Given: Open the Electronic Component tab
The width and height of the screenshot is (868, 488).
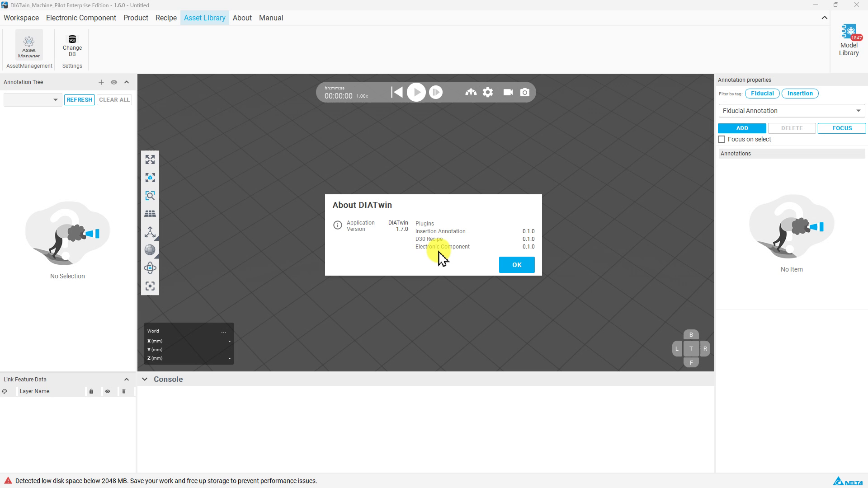Looking at the screenshot, I should pyautogui.click(x=81, y=18).
